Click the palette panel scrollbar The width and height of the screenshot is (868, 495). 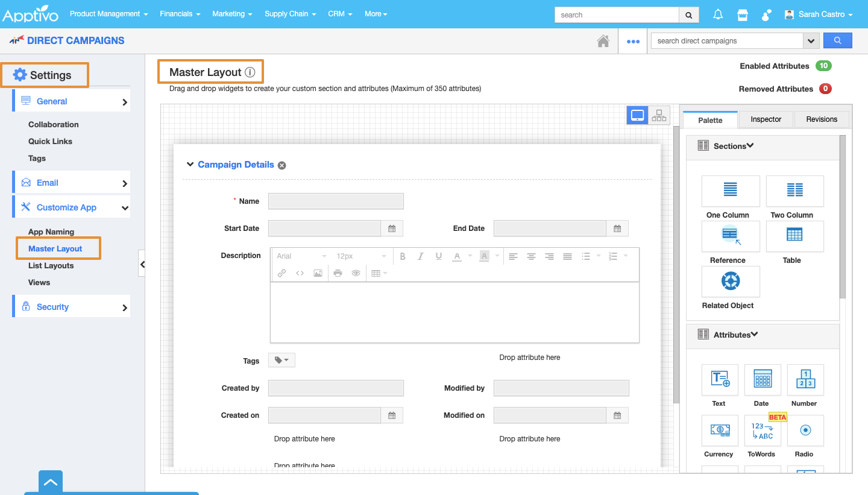click(x=843, y=217)
